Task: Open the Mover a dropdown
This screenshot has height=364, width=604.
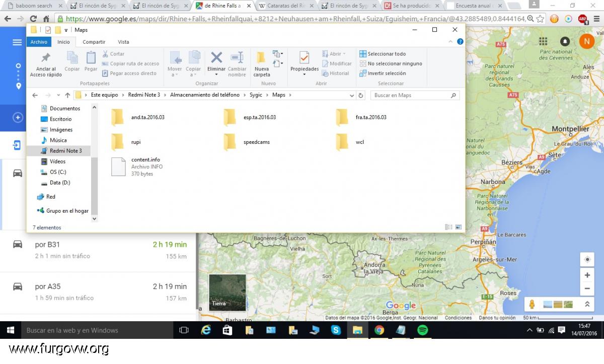Action: click(x=175, y=64)
